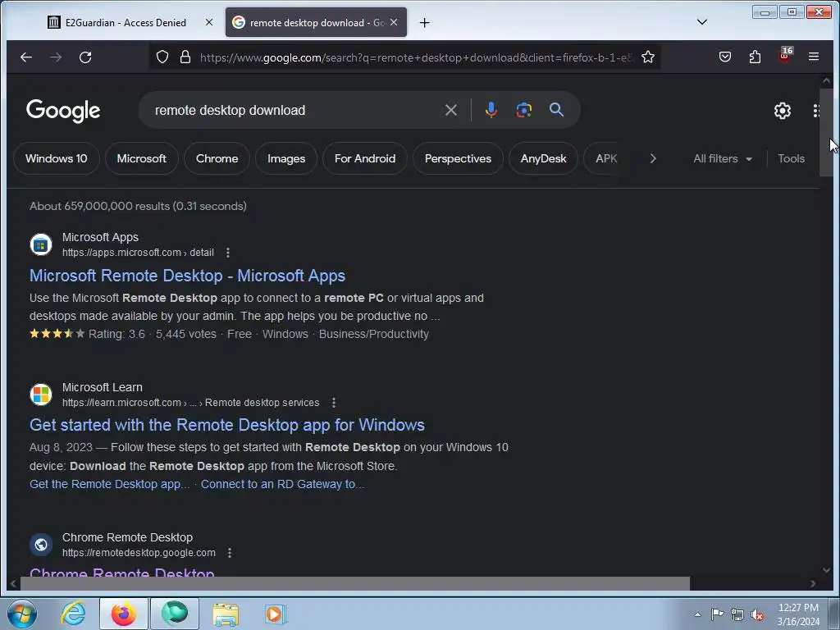The height and width of the screenshot is (630, 840).
Task: Open options for Microsoft Learn result
Action: 334,402
